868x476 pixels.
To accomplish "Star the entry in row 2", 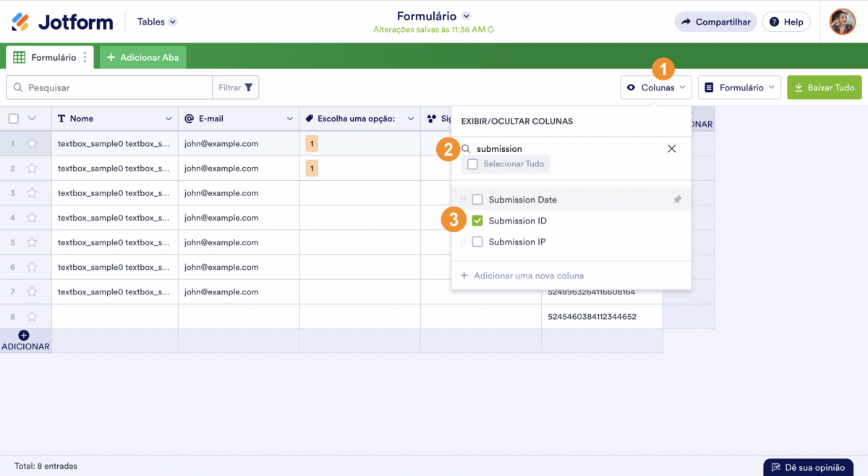I will coord(32,168).
